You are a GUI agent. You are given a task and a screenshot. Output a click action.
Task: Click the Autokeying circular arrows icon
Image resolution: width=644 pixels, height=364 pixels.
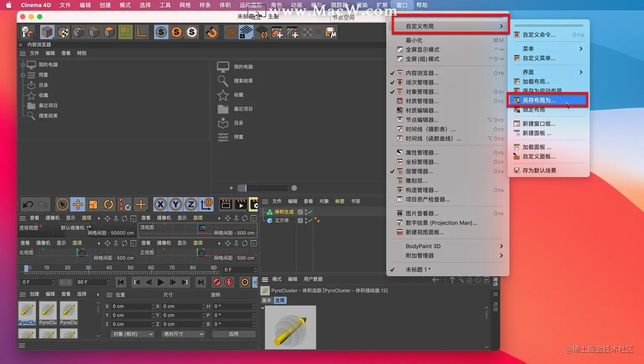(x=229, y=282)
